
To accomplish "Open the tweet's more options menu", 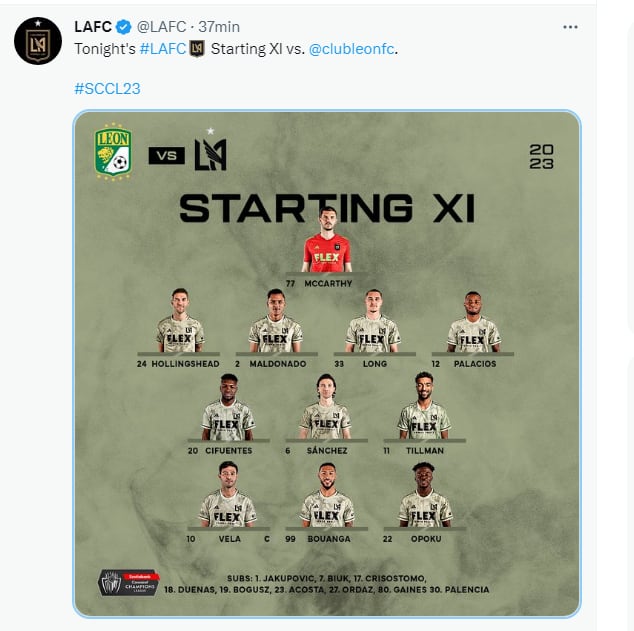I will pos(570,27).
